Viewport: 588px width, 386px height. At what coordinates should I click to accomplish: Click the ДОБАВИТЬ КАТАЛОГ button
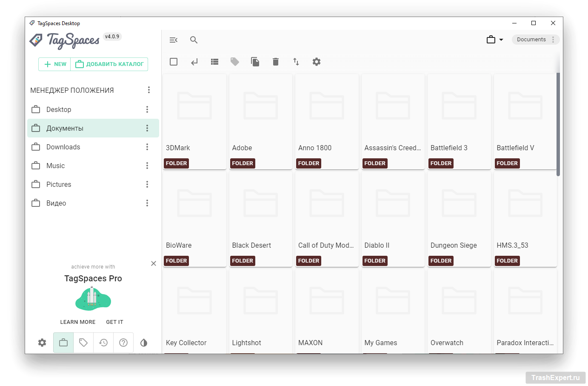point(110,64)
